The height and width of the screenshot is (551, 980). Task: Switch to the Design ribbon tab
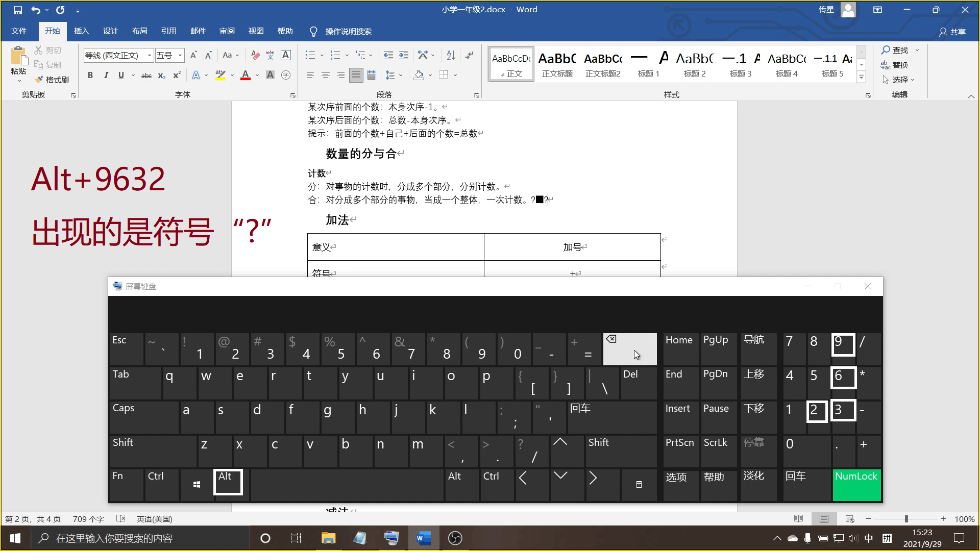pos(110,31)
